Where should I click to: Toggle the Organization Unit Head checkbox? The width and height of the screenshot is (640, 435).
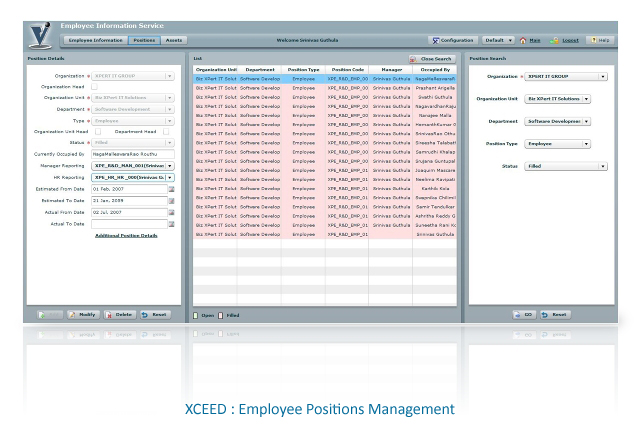pos(98,131)
